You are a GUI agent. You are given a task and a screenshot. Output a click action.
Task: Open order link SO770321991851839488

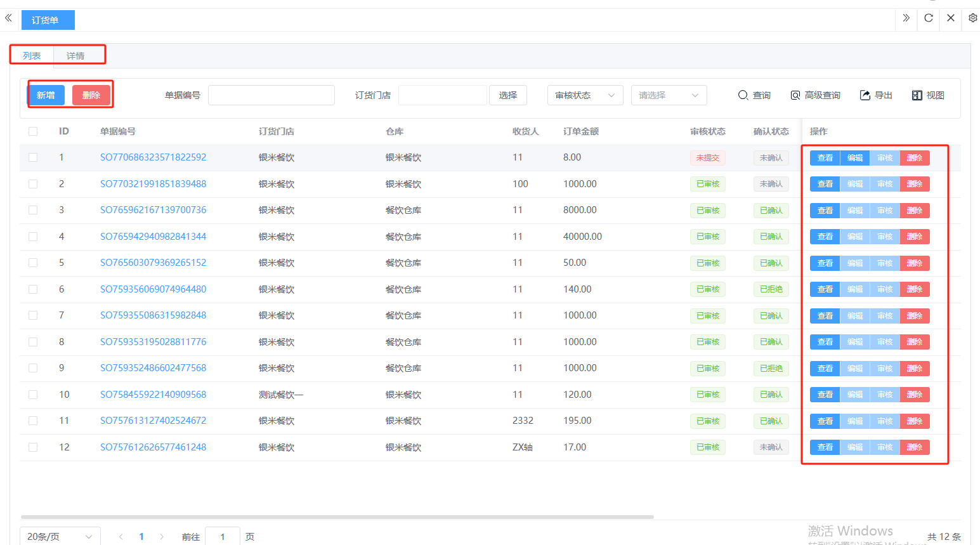(153, 184)
